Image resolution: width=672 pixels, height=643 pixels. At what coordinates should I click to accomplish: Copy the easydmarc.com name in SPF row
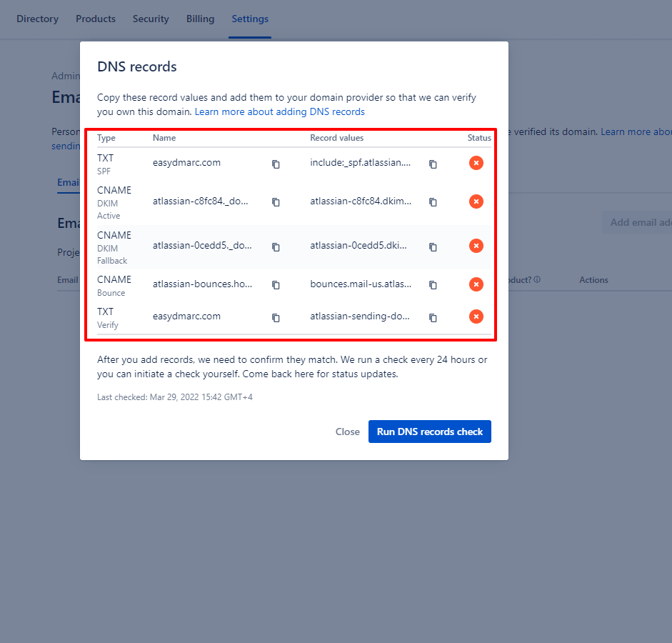[x=276, y=164]
